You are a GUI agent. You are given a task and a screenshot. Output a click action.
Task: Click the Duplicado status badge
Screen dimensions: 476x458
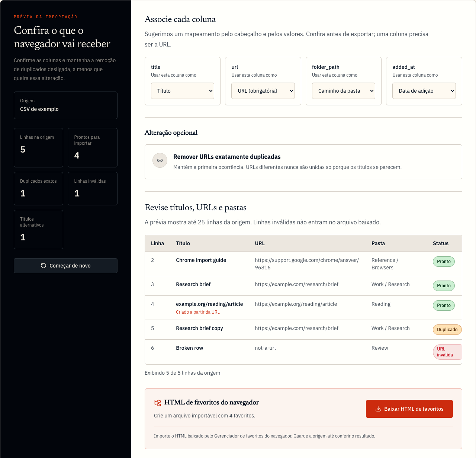pyautogui.click(x=447, y=330)
